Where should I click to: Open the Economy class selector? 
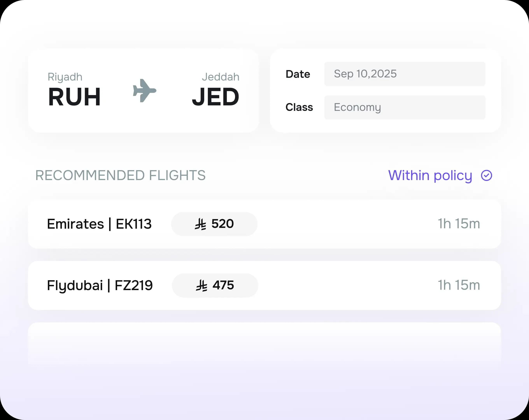(405, 108)
